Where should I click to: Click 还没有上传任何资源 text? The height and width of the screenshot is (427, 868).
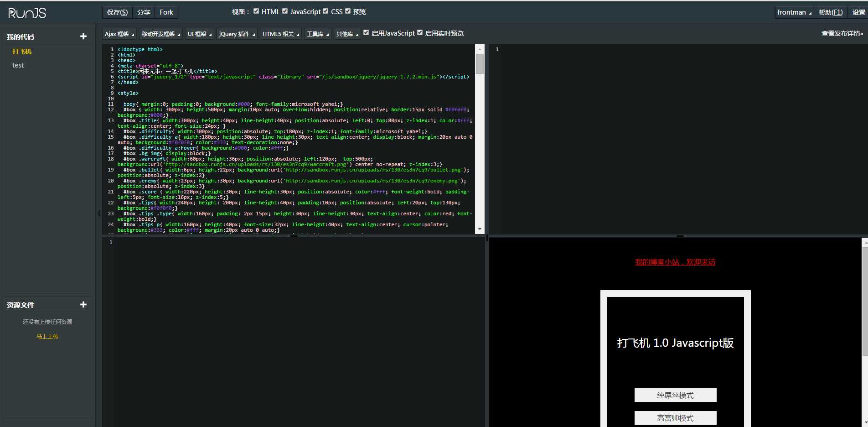[x=47, y=322]
